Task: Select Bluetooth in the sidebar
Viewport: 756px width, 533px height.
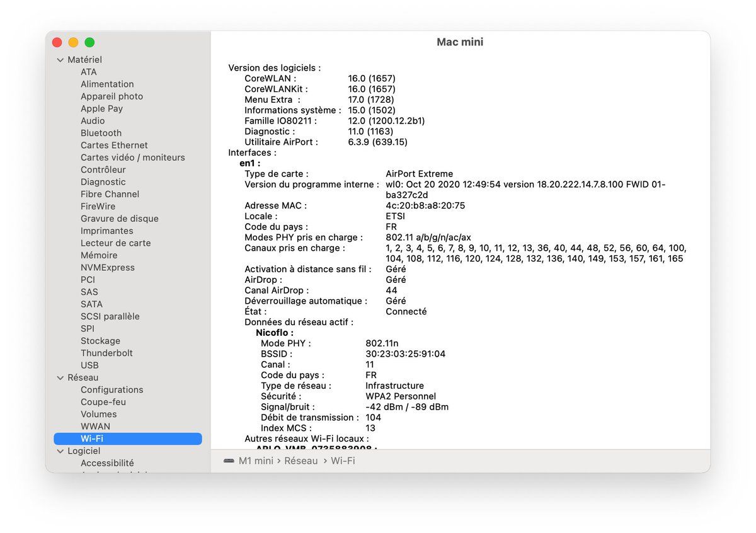Action: [101, 133]
